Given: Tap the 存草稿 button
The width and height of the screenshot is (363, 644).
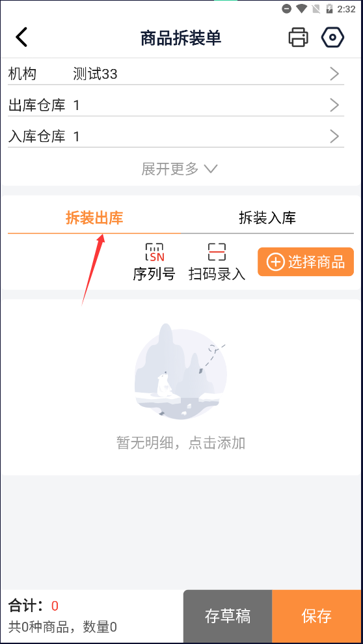Looking at the screenshot, I should (228, 616).
